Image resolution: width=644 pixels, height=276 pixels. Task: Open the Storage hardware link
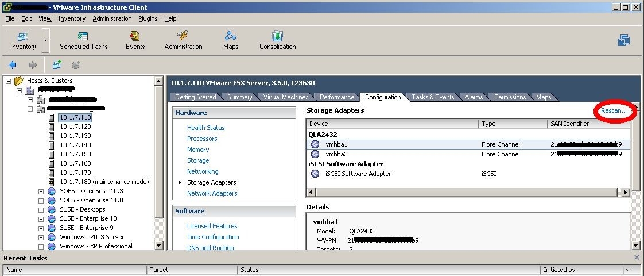[198, 160]
